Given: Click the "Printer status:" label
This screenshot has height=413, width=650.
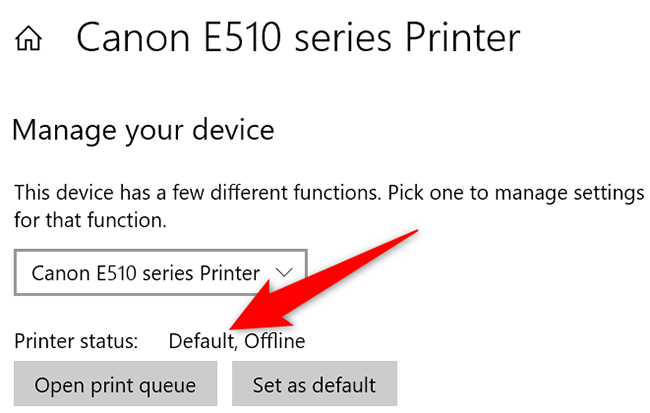Looking at the screenshot, I should pyautogui.click(x=76, y=342).
